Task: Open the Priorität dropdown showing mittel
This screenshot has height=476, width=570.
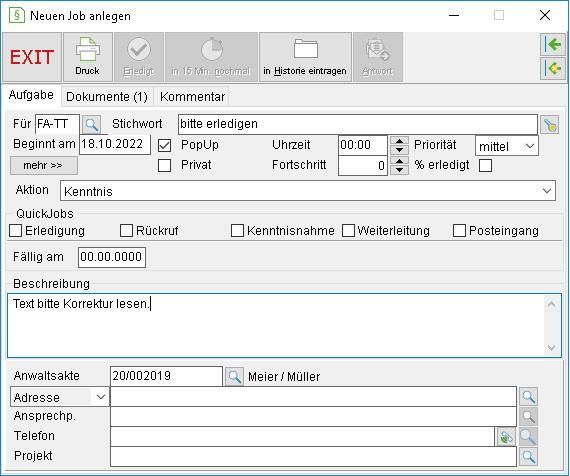Action: coord(507,146)
